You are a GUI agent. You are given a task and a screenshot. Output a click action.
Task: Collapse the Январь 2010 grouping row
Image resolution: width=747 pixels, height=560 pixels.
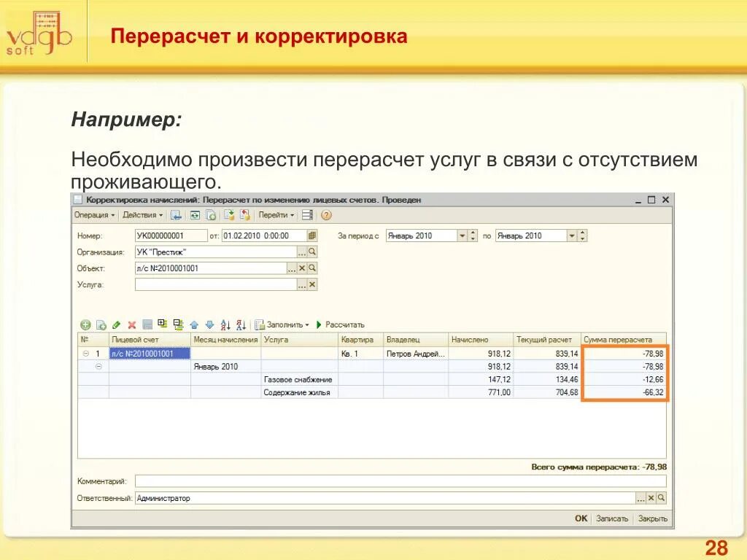(97, 366)
